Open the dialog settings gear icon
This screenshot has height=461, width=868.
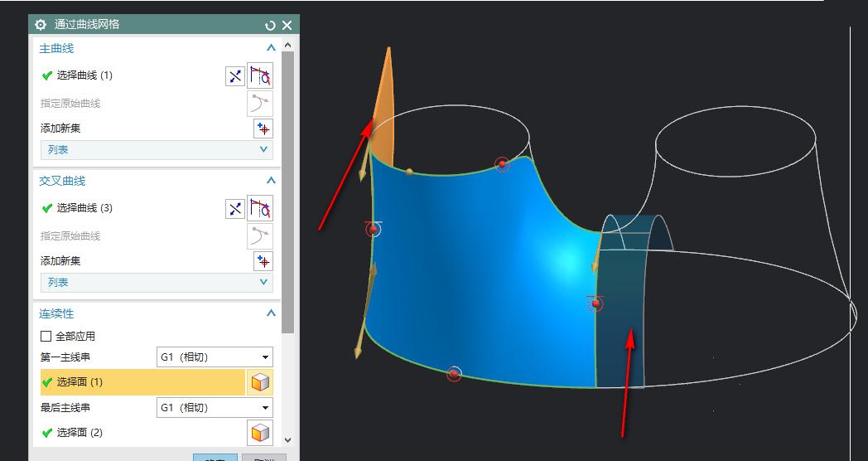(41, 25)
